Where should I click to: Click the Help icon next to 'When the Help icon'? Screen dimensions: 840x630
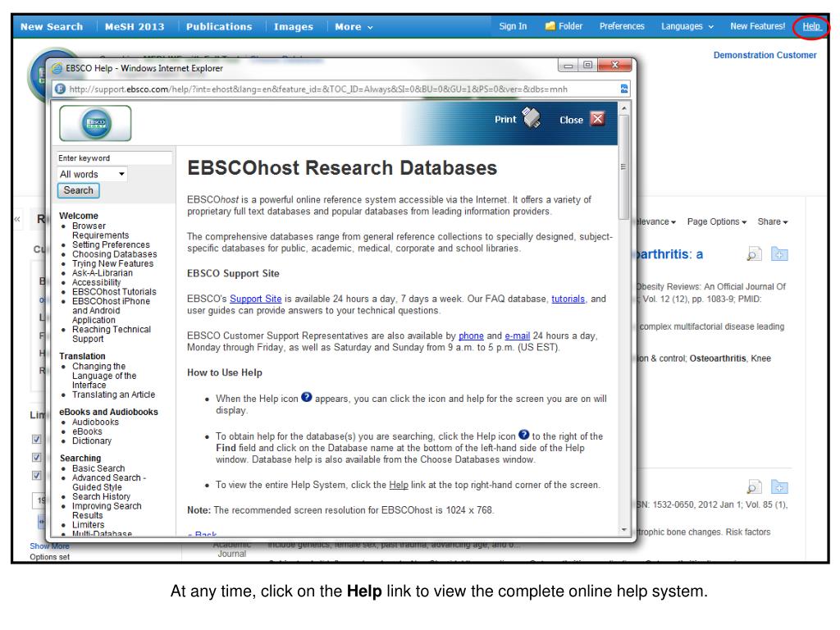(307, 397)
